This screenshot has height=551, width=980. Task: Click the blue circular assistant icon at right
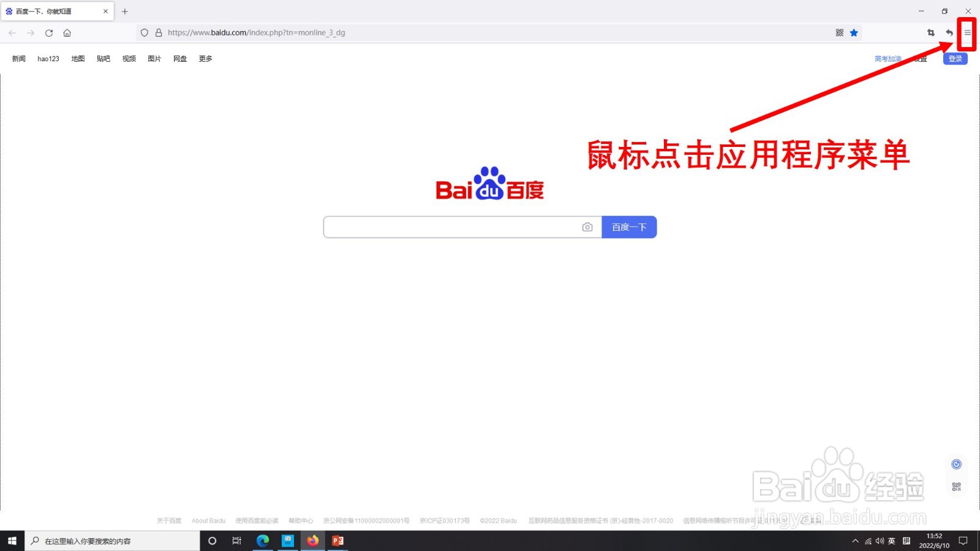tap(956, 464)
